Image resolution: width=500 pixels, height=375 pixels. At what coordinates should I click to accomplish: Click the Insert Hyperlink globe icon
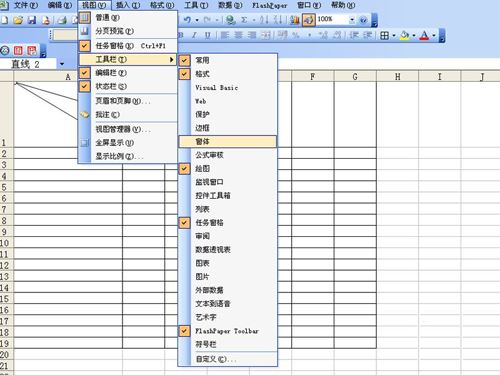(x=230, y=20)
